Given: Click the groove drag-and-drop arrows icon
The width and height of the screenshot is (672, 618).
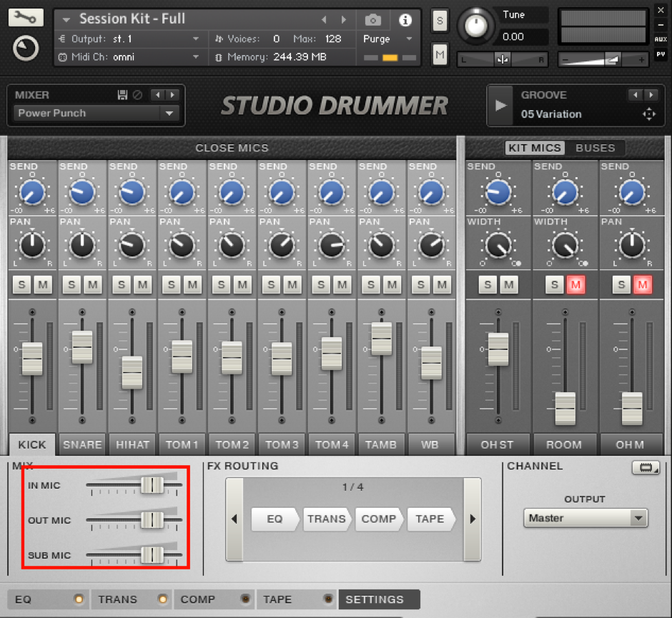Looking at the screenshot, I should 648,114.
